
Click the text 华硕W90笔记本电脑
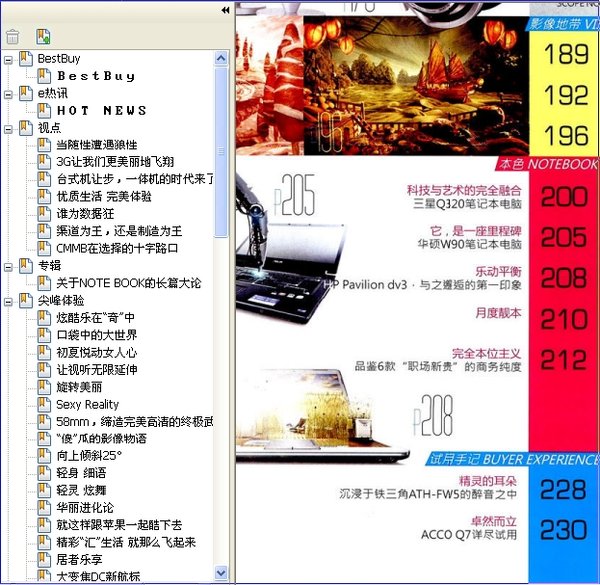[470, 244]
